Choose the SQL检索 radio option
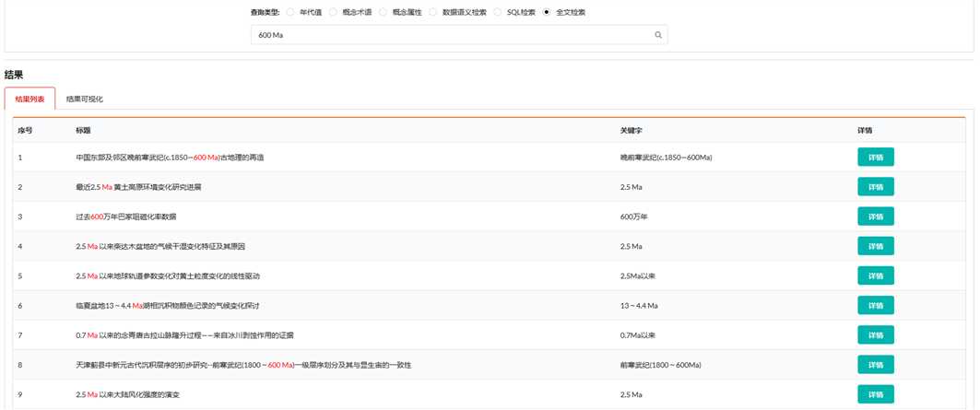 click(498, 12)
